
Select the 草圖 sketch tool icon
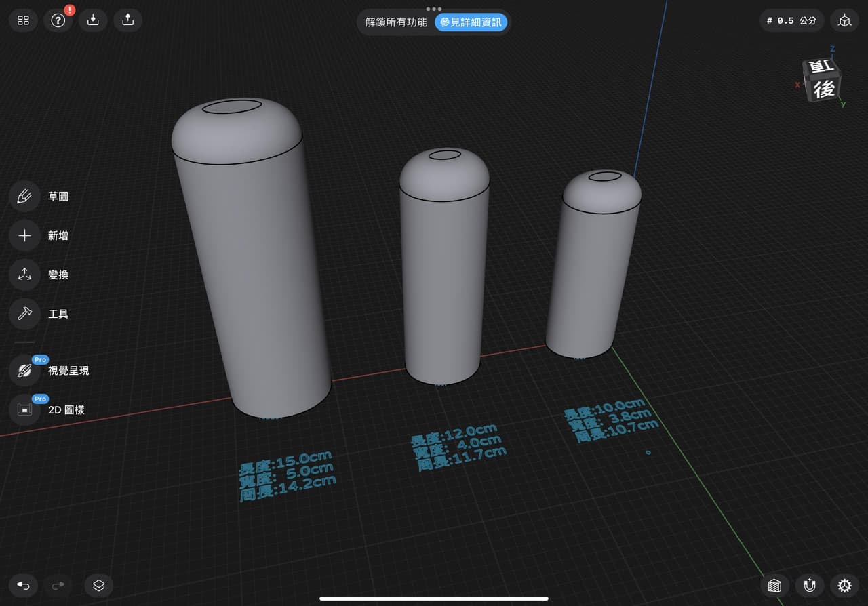point(24,197)
